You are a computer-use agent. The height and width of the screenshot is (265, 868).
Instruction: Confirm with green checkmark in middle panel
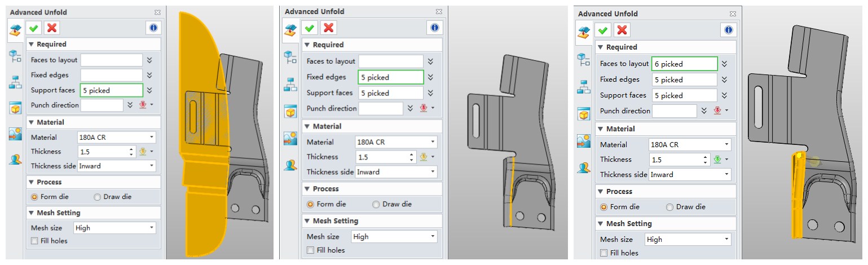[310, 28]
